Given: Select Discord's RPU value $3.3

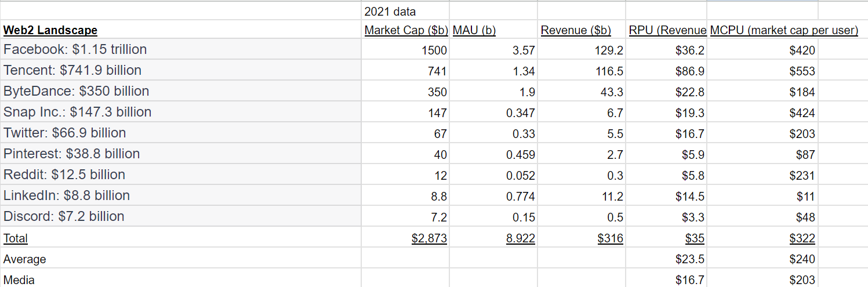Looking at the screenshot, I should click(x=693, y=217).
